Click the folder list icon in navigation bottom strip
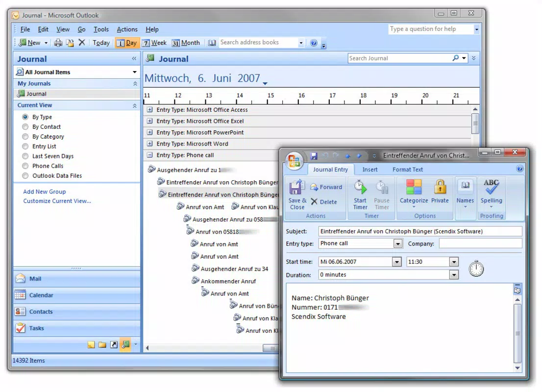 click(x=102, y=344)
